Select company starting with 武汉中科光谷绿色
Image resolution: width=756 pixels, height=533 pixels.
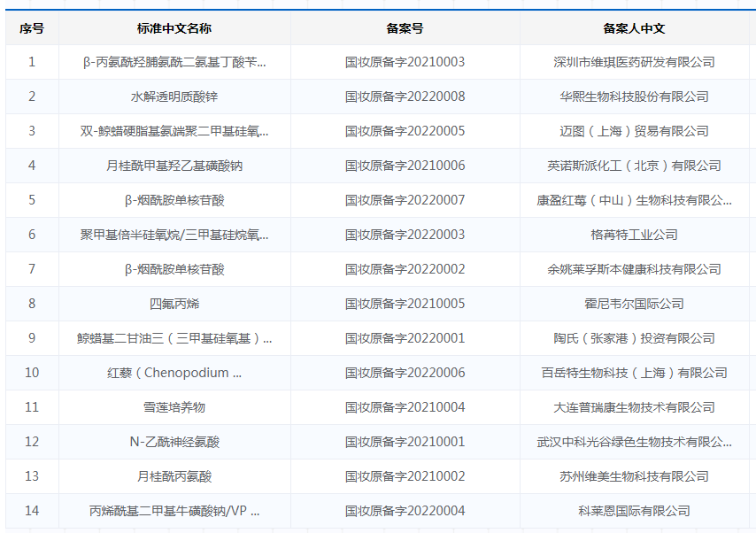(x=634, y=442)
